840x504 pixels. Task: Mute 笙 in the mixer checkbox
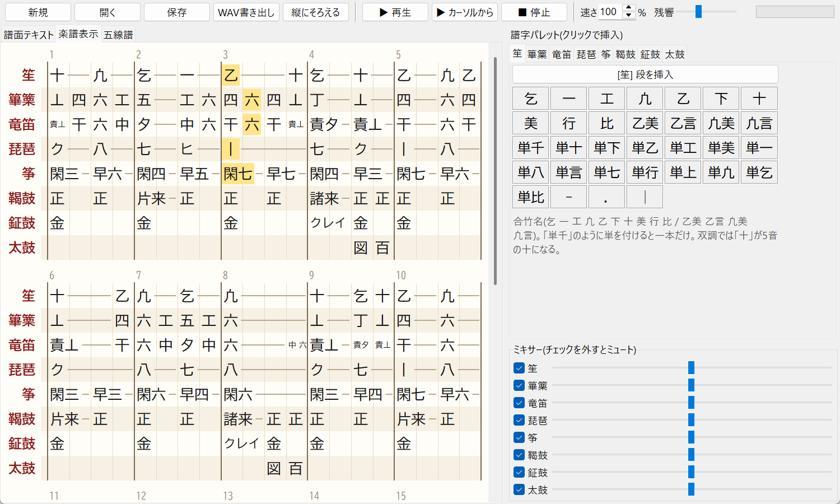pyautogui.click(x=519, y=368)
